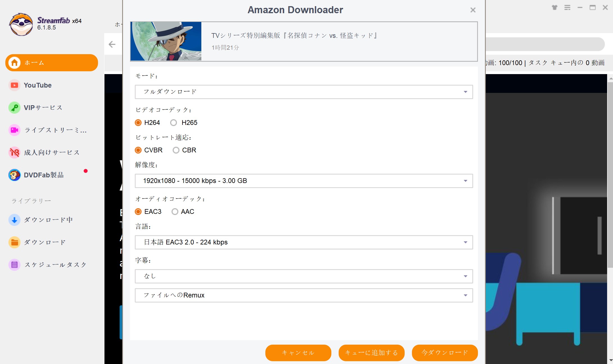This screenshot has height=364, width=613.
Task: Open the language dropdown 日本語 EAC3 2.0
Action: [304, 242]
